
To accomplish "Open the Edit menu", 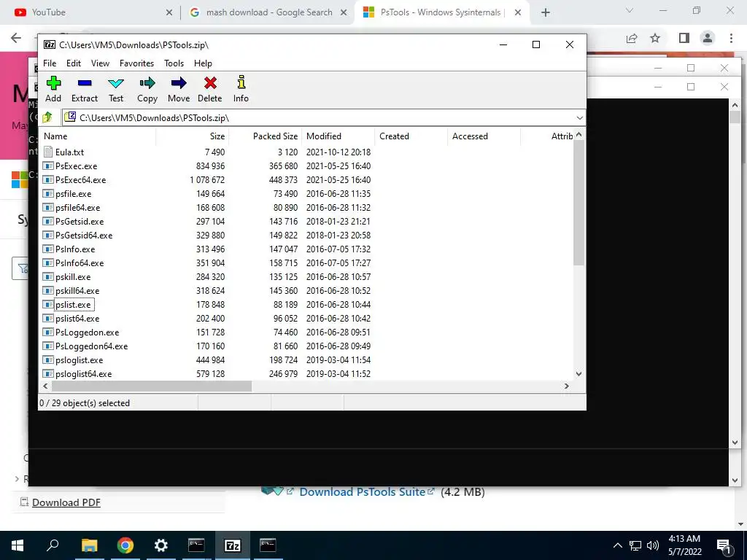I will pyautogui.click(x=74, y=63).
